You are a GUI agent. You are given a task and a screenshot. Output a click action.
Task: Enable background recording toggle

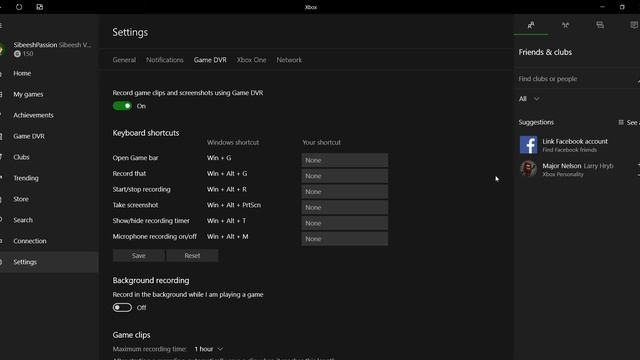point(122,307)
